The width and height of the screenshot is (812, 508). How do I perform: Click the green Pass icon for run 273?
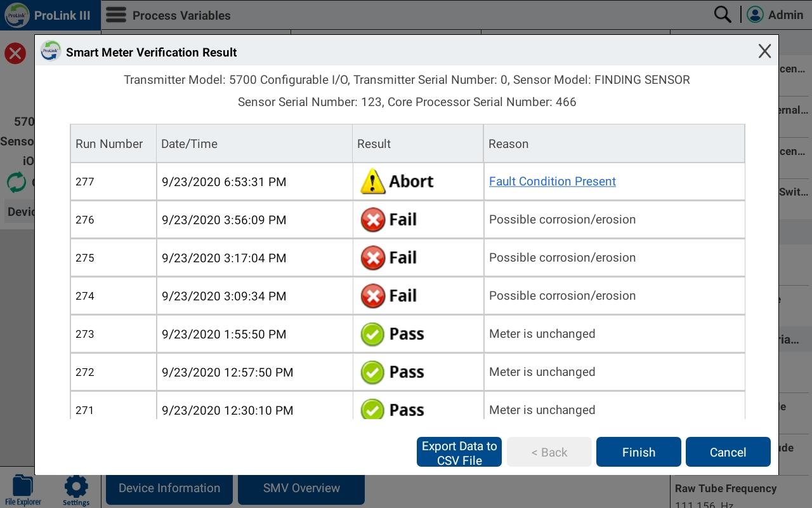click(372, 334)
